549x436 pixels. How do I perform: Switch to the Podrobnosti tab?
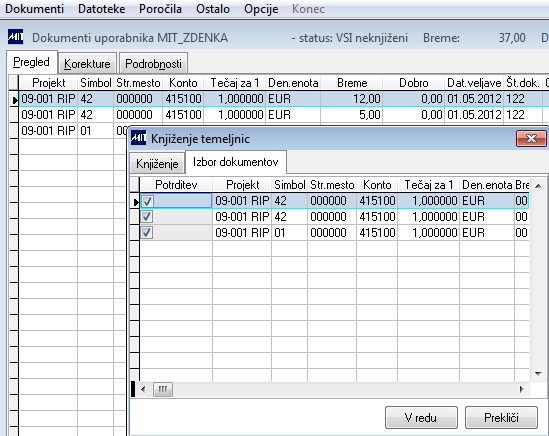point(153,63)
